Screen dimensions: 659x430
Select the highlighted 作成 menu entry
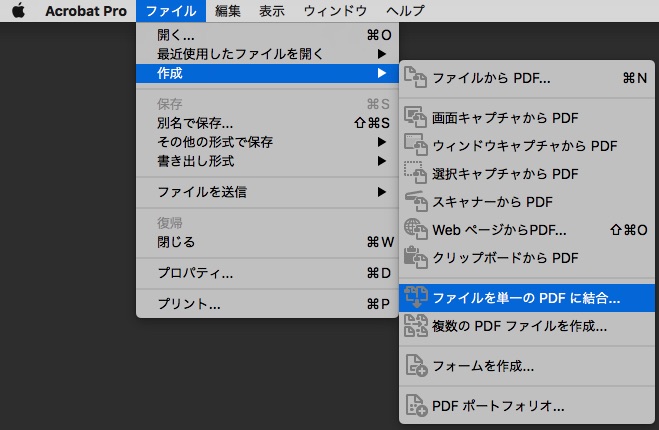pyautogui.click(x=267, y=73)
